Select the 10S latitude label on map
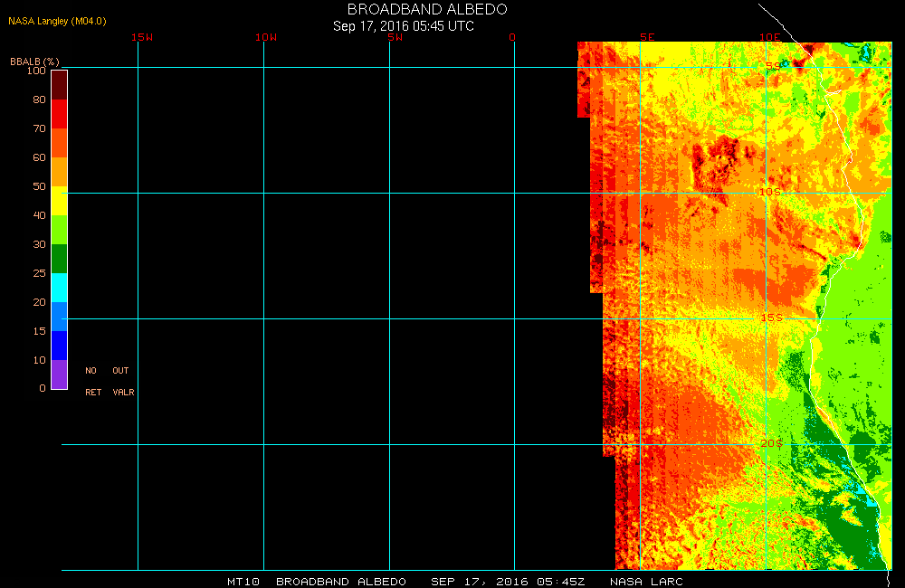Image resolution: width=905 pixels, height=588 pixels. [x=769, y=193]
